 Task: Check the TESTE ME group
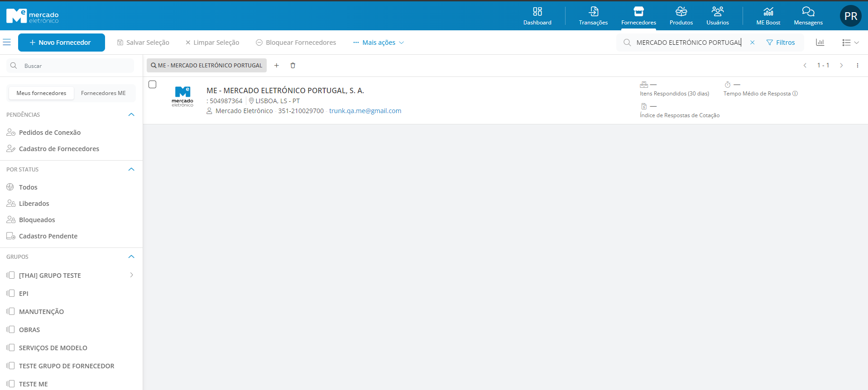10,384
